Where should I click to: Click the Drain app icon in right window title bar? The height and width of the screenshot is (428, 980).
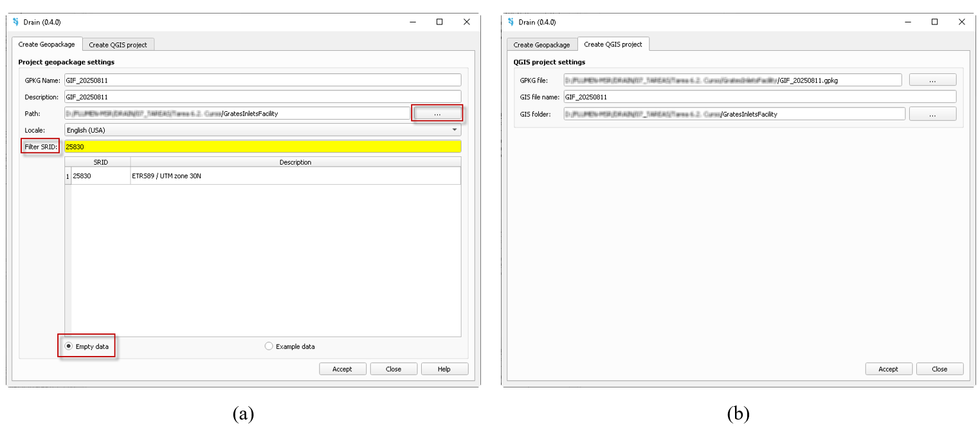[511, 22]
